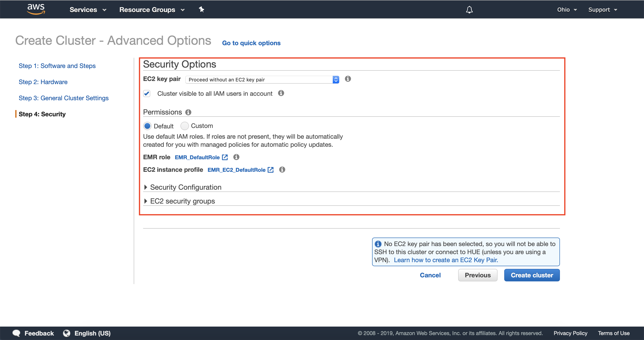Viewport: 644px width, 340px height.
Task: Click the AWS logo home icon
Action: click(x=36, y=9)
